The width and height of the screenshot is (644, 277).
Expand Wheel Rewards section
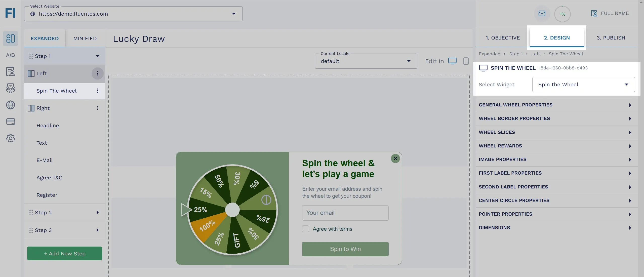(556, 146)
